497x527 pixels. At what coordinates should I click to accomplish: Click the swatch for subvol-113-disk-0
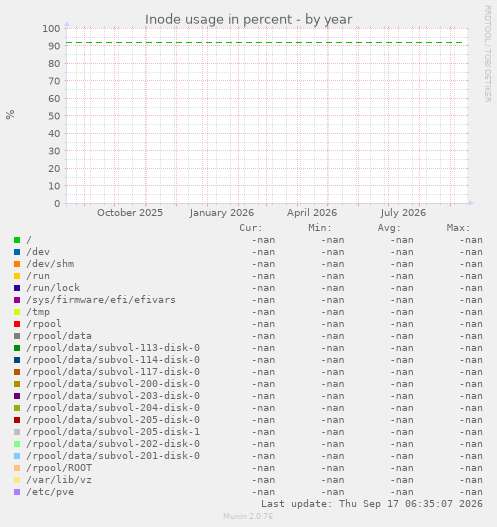(x=17, y=348)
